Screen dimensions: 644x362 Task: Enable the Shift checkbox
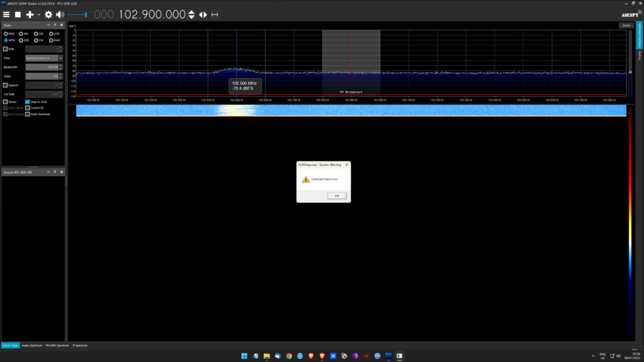coord(5,49)
